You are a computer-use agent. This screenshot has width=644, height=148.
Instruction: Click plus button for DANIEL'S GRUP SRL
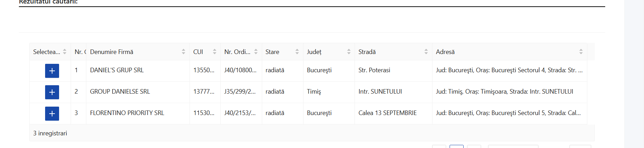52,71
